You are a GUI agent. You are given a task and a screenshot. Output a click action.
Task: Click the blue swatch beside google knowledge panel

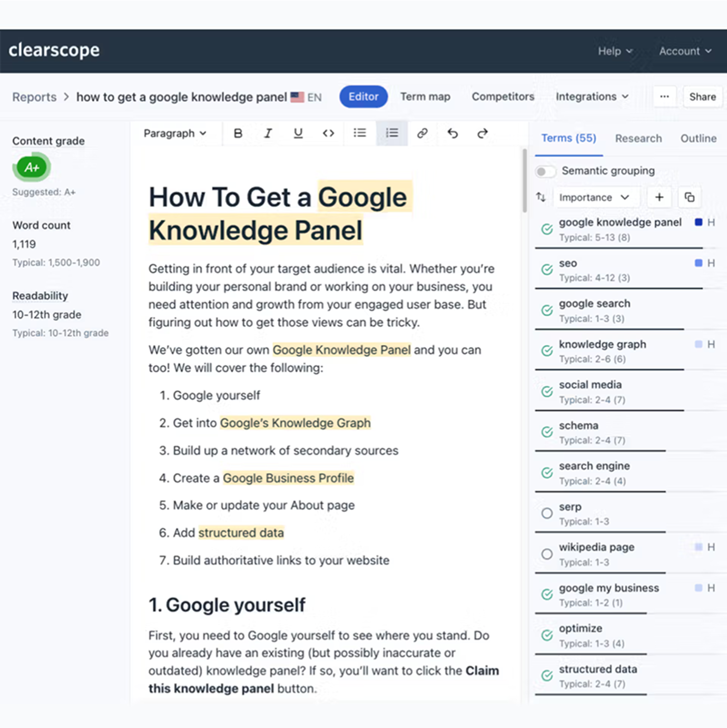698,222
